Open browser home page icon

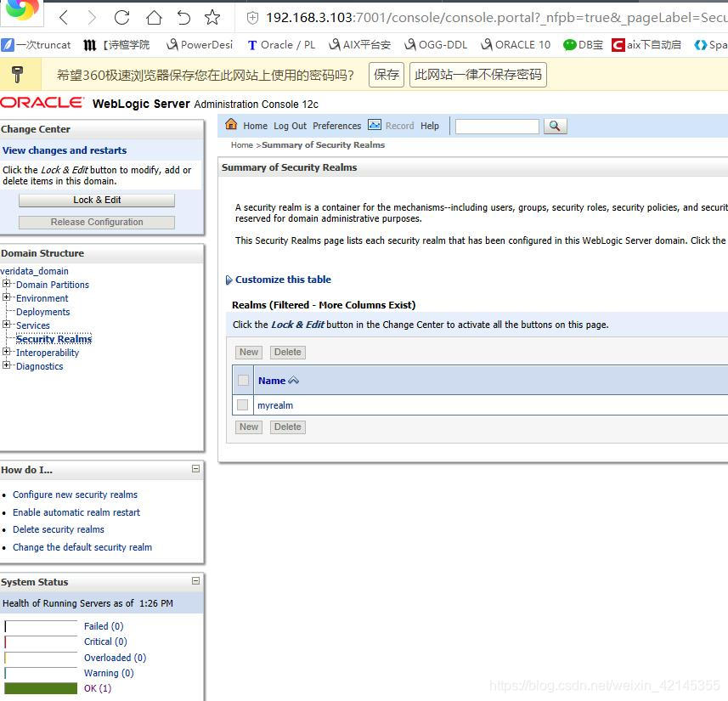154,18
